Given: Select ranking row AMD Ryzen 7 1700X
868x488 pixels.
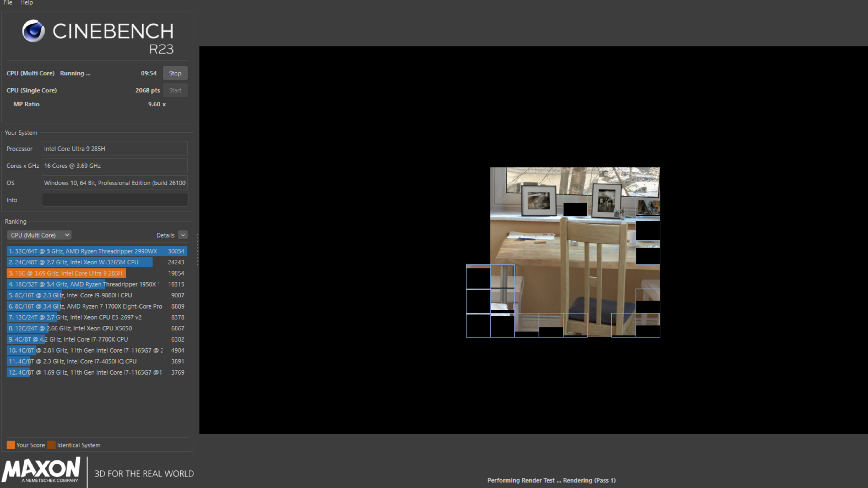Looking at the screenshot, I should [97, 306].
